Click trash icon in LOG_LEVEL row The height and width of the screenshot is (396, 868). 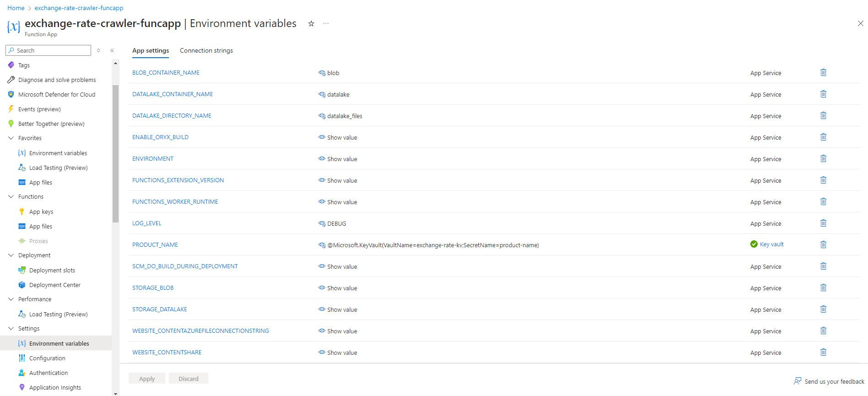(823, 223)
